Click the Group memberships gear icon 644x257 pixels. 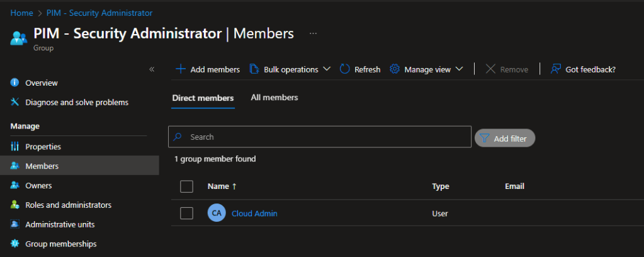pos(15,244)
